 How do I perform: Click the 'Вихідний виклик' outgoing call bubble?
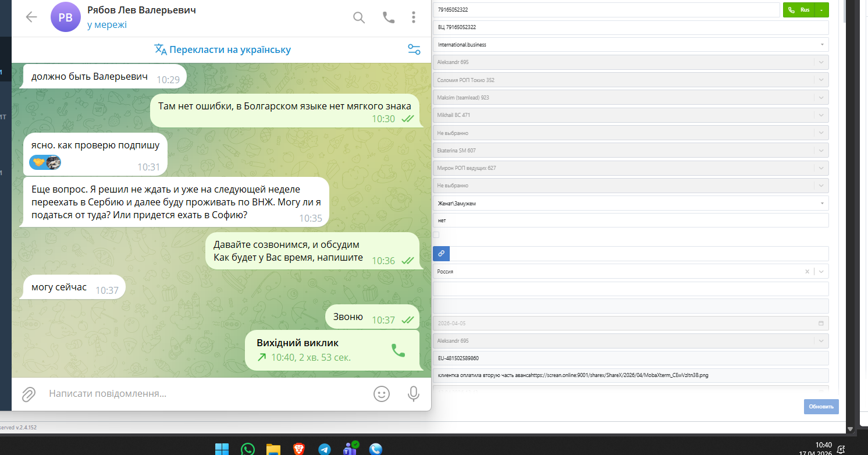(332, 350)
